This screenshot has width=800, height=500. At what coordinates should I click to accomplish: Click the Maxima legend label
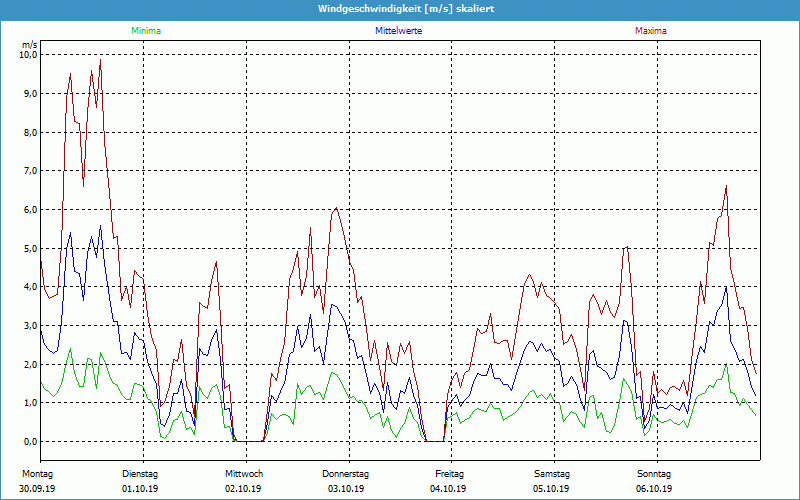pos(651,31)
